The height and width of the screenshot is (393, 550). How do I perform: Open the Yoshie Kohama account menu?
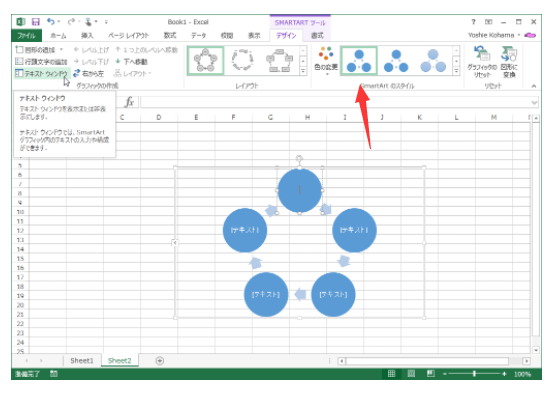[494, 35]
